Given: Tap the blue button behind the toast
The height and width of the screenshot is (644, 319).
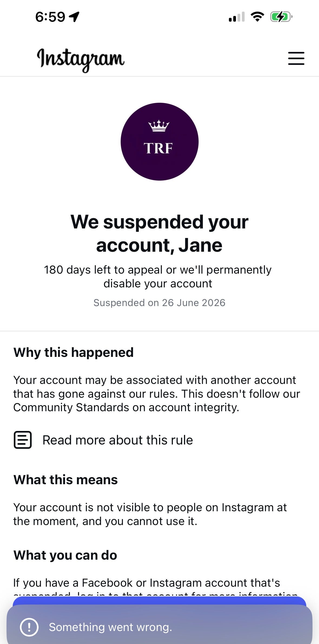Looking at the screenshot, I should (x=159, y=601).
